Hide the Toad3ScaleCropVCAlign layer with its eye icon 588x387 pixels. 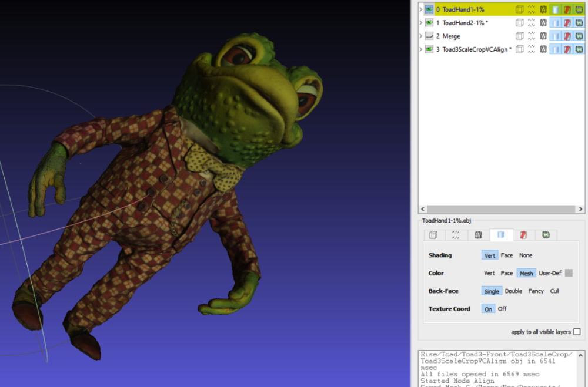click(x=429, y=49)
